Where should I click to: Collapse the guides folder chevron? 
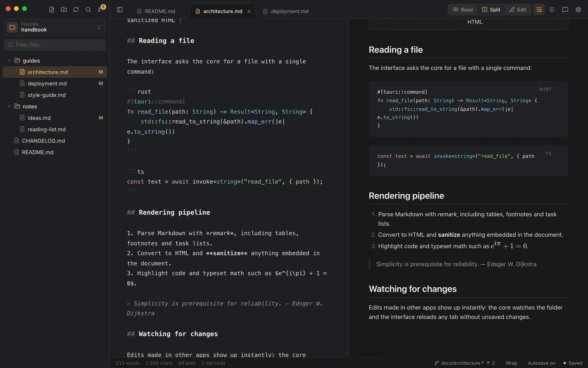(x=9, y=61)
